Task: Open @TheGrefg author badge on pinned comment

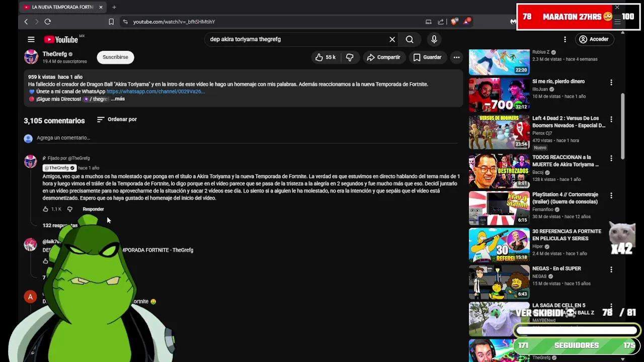Action: click(59, 168)
